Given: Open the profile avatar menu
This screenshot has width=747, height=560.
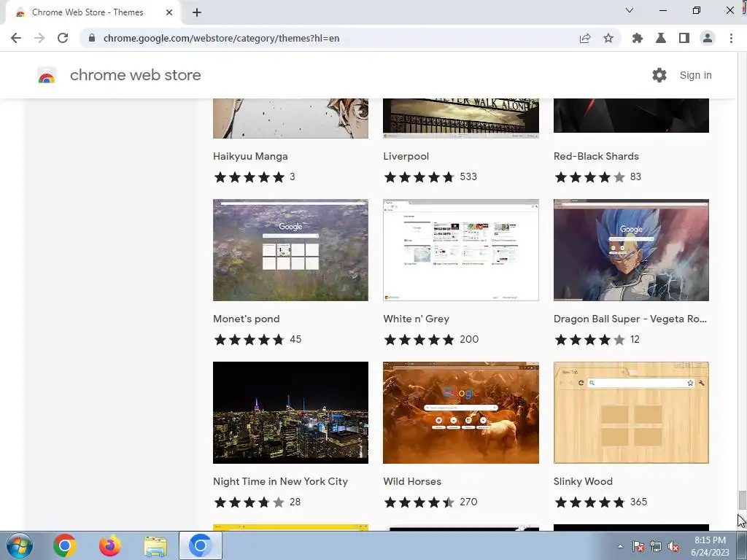Looking at the screenshot, I should 708,38.
